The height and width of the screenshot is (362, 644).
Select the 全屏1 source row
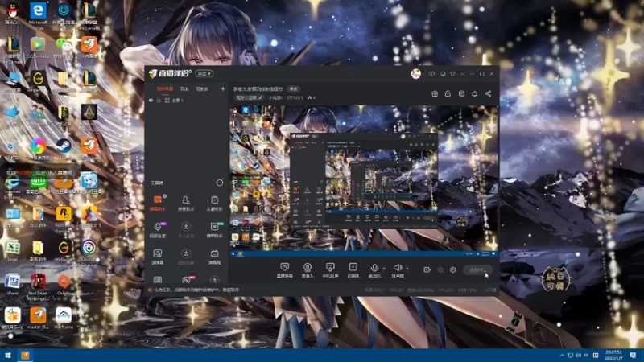click(187, 101)
